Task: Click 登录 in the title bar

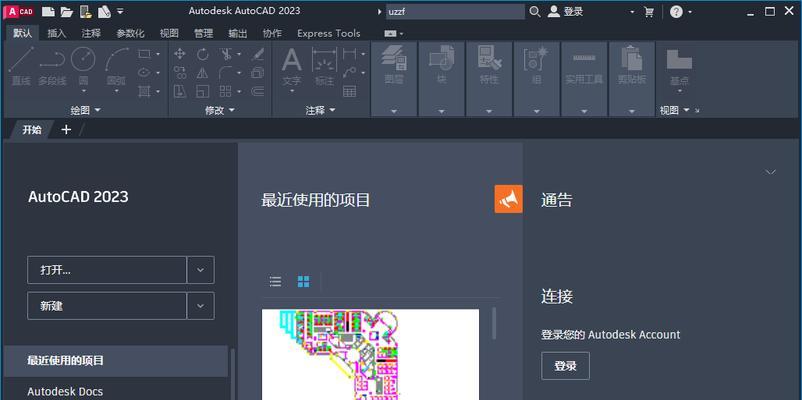Action: point(573,11)
